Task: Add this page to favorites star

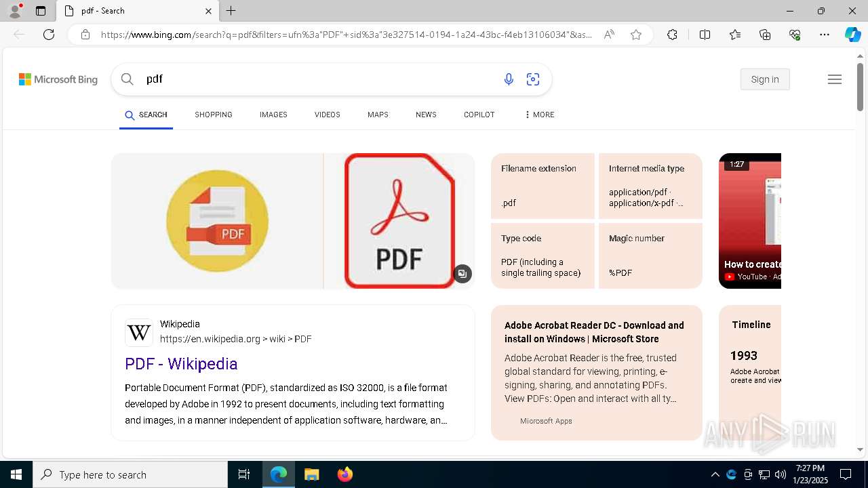Action: pos(636,35)
